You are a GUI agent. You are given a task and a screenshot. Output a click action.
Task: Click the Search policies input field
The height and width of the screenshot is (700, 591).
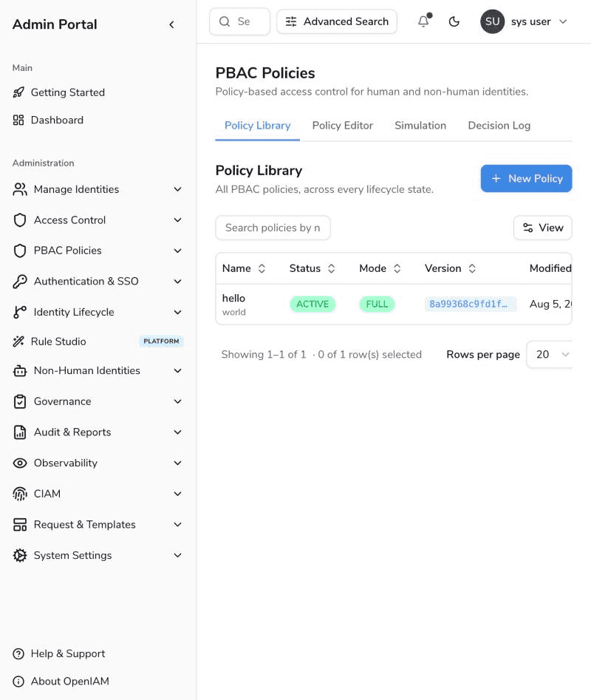[x=273, y=228]
